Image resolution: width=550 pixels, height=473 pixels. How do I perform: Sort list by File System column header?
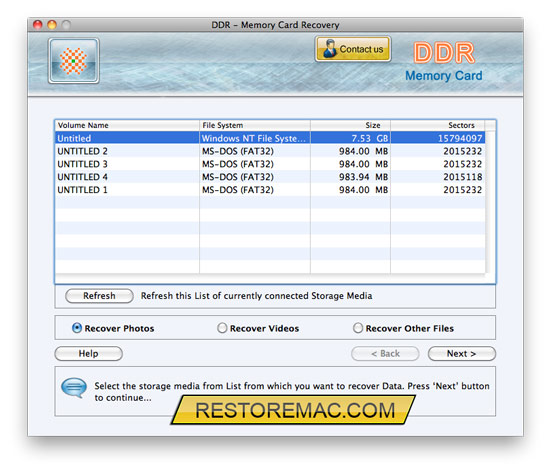click(255, 125)
